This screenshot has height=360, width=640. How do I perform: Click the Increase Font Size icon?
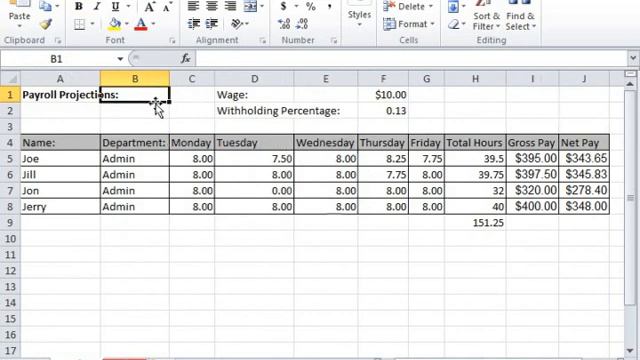pos(150,6)
